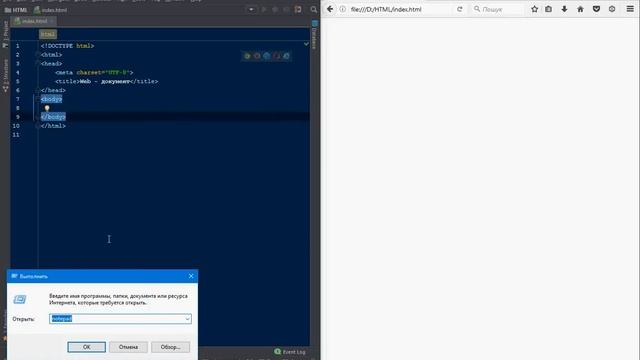
Task: Click the Run arrow in IDE toolbar
Action: click(264, 9)
